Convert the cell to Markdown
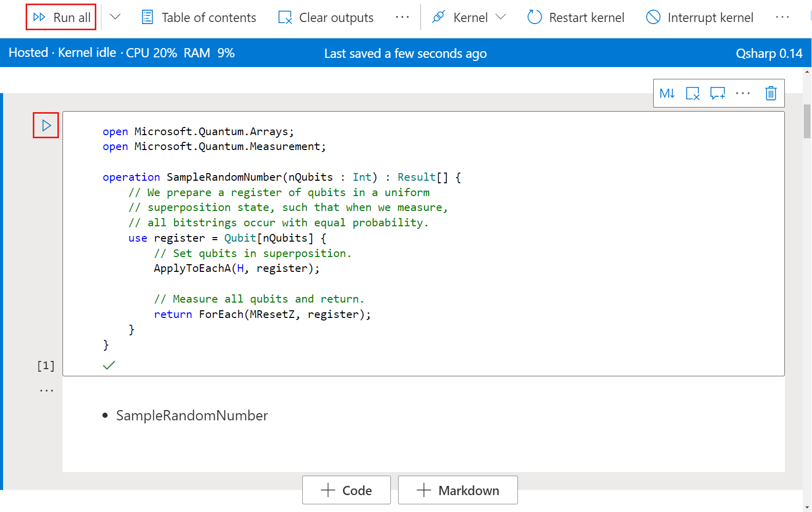Viewport: 812px width, 512px height. pos(667,93)
